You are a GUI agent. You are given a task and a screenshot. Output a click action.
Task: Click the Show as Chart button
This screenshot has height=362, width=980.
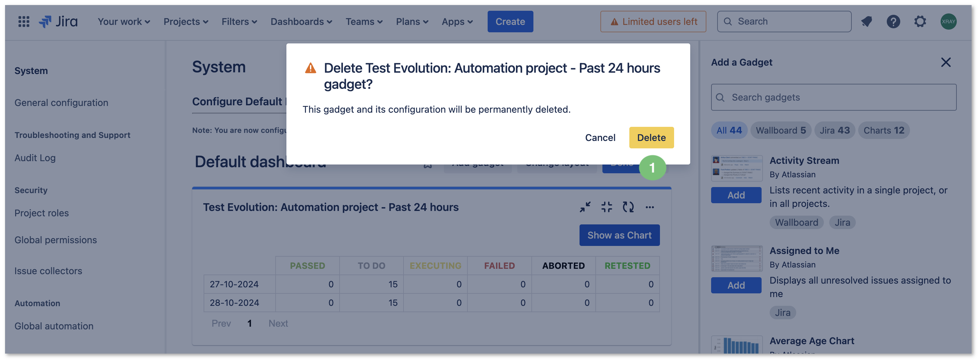[619, 236]
